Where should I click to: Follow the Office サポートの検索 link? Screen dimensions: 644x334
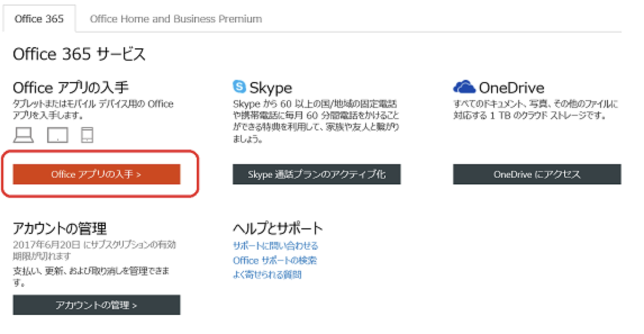point(275,260)
